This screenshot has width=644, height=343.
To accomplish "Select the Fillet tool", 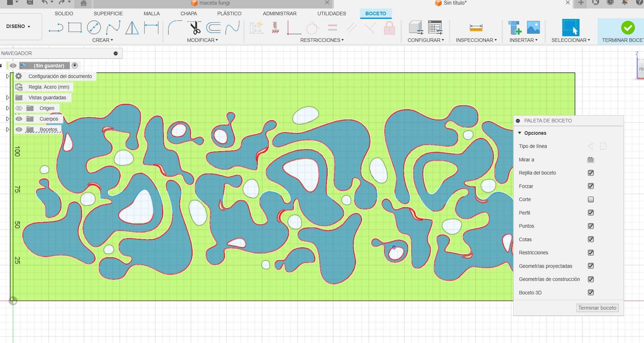I will click(174, 28).
